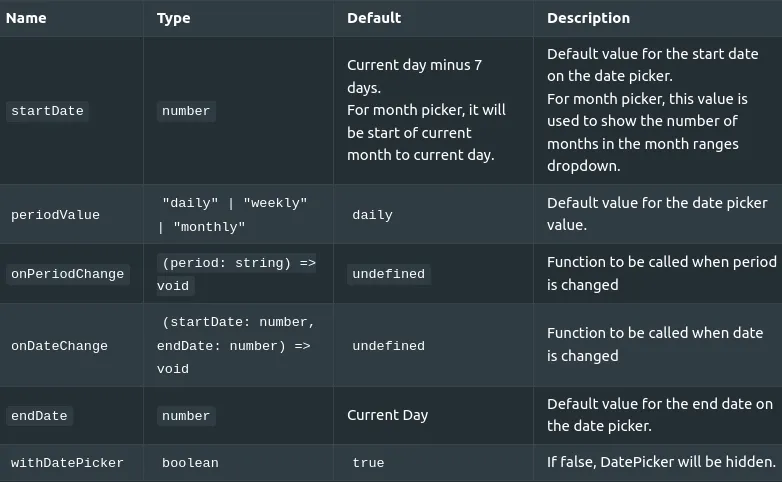The width and height of the screenshot is (782, 482).
Task: Click the number type for startDate
Action: (x=186, y=111)
